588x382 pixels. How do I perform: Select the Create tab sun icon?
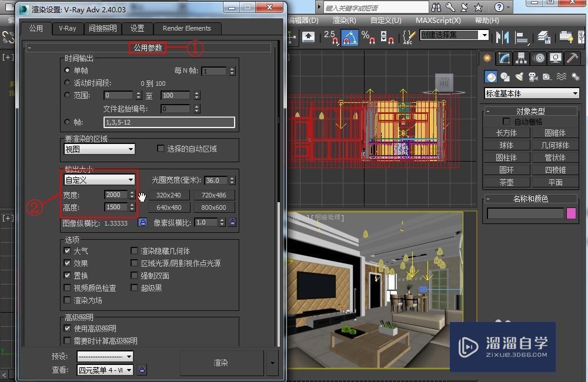pos(489,60)
